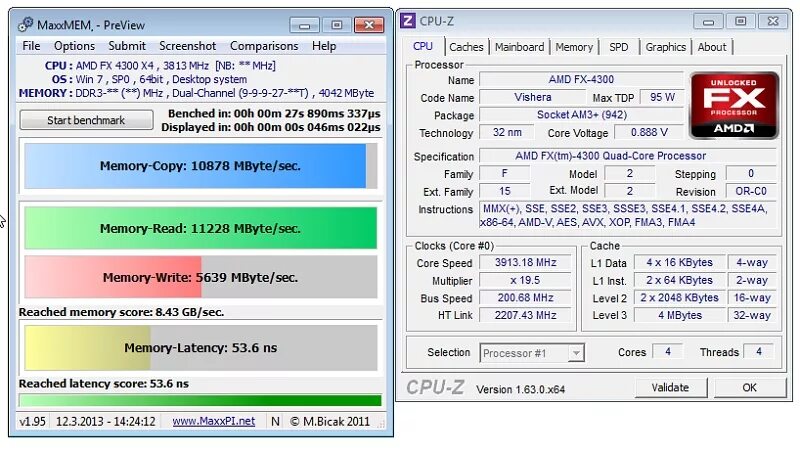Click the green progress bar under latency score

coord(200,400)
